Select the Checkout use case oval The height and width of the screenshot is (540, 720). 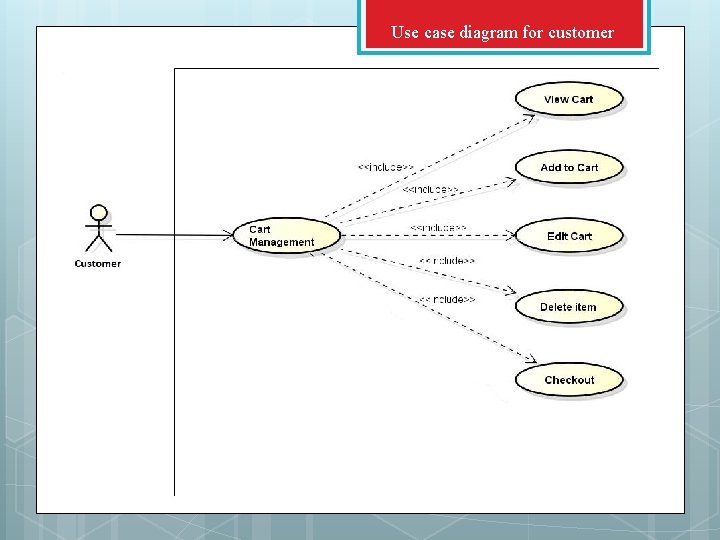pos(569,380)
